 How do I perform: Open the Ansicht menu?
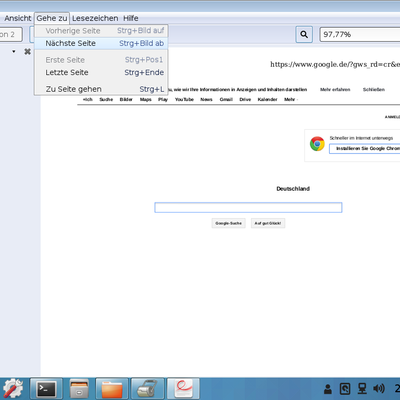click(18, 18)
